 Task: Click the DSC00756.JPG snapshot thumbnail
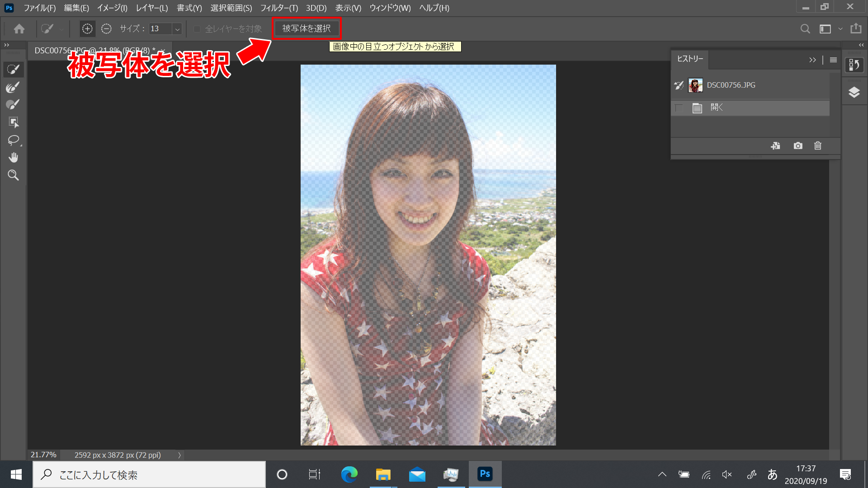click(695, 85)
